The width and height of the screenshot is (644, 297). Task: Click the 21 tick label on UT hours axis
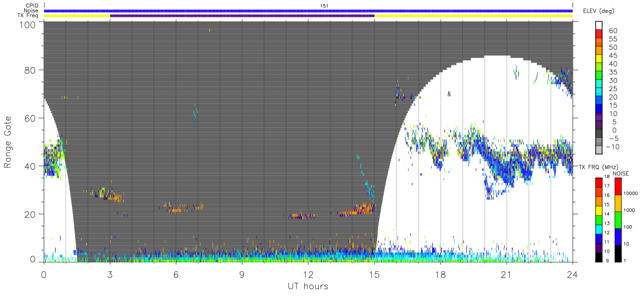pyautogui.click(x=507, y=274)
